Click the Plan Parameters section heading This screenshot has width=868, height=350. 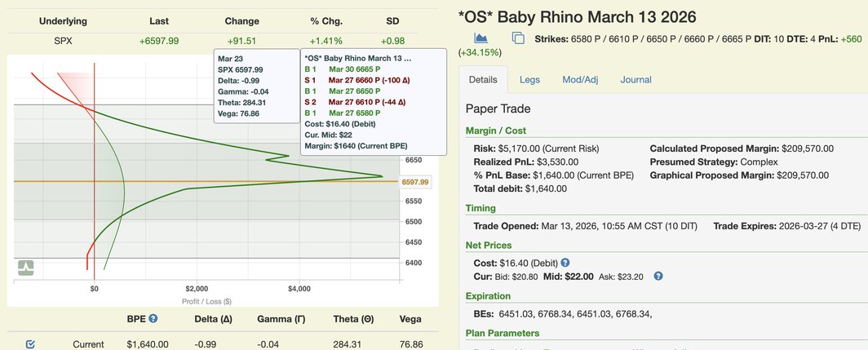tap(503, 333)
